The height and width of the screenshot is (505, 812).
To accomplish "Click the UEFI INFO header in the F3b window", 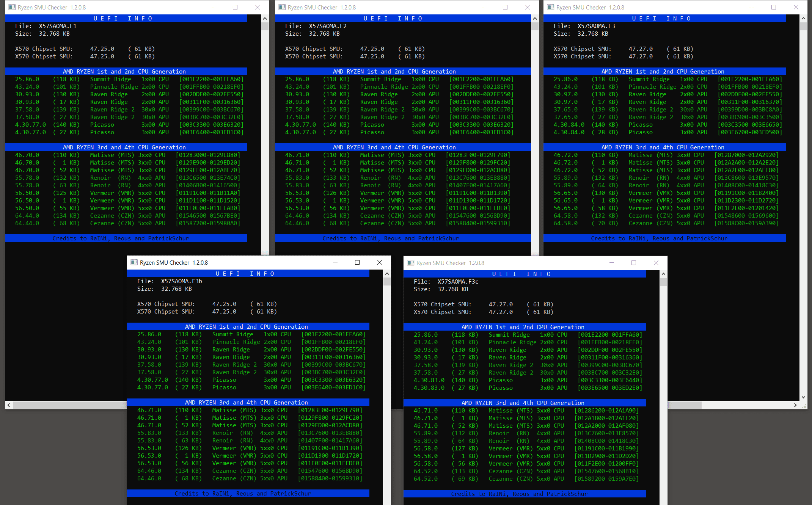I will [248, 273].
